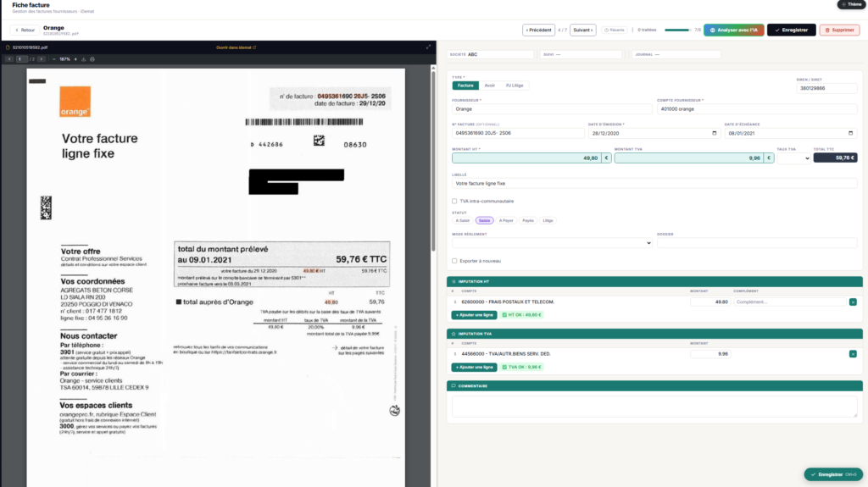Remove the 62600000 frais postaux imputation line
The image size is (868, 487).
coord(853,302)
